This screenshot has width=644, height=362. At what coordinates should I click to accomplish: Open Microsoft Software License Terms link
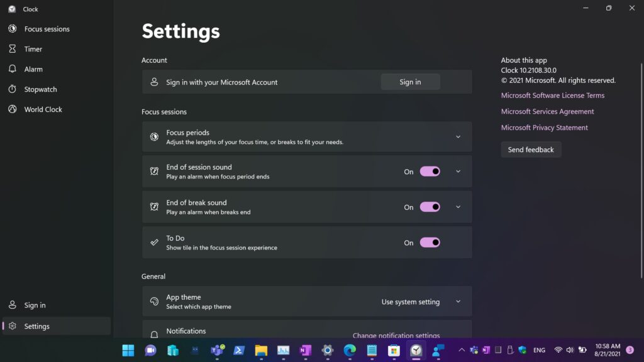pos(552,96)
